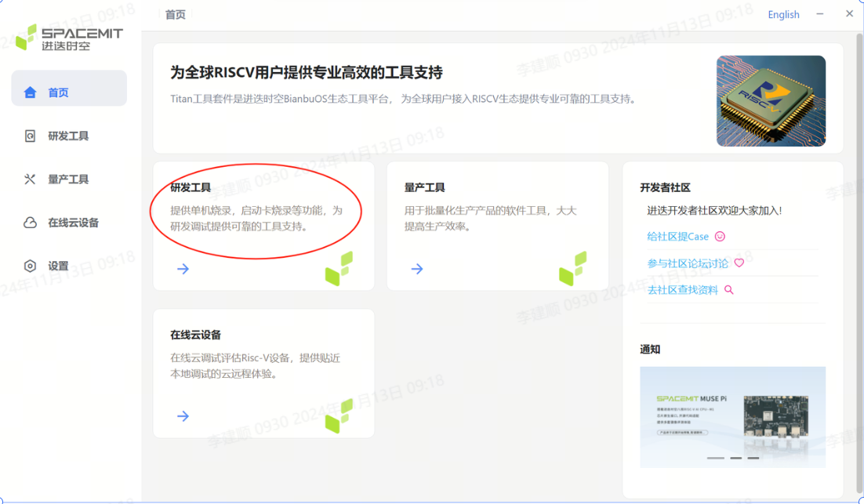
Task: Select third carousel indicator on notification banner
Action: pos(753,458)
